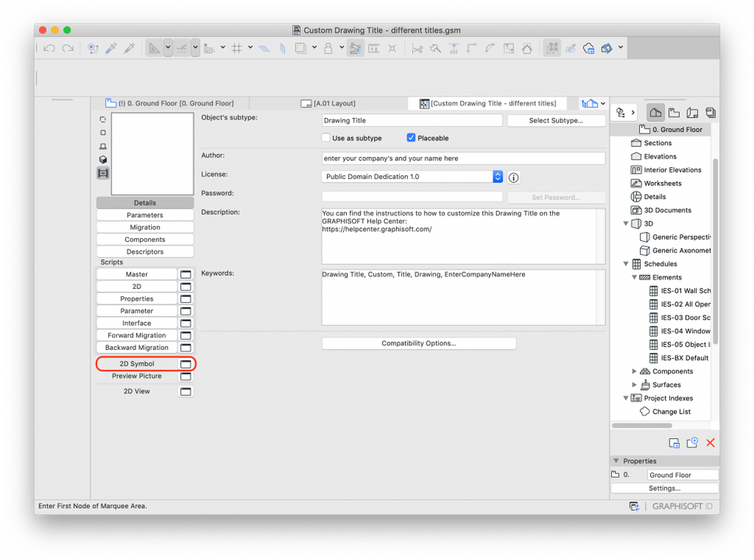Image resolution: width=754 pixels, height=560 pixels.
Task: Open the guide lines options dropdown arrow
Action: 168,48
